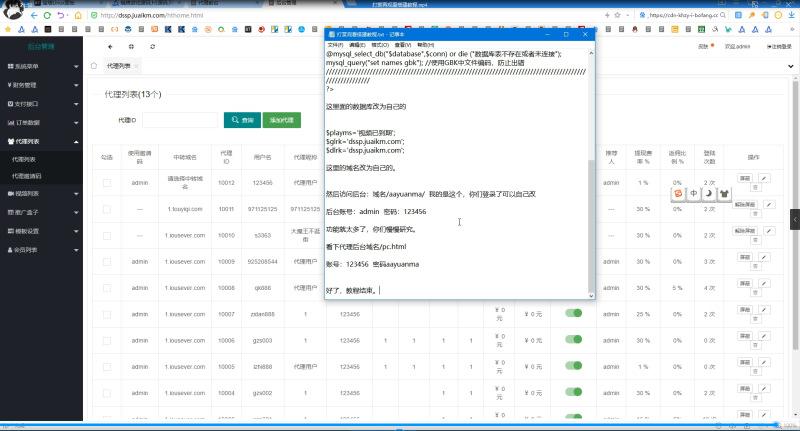
Task: Open the 文件 menu in Notepad
Action: point(335,45)
